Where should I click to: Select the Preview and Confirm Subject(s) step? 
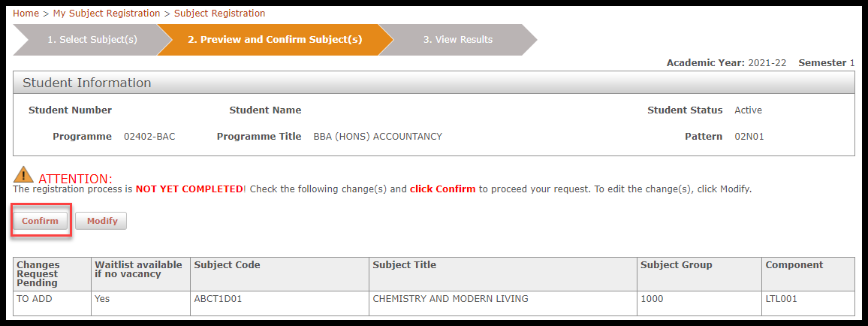275,40
